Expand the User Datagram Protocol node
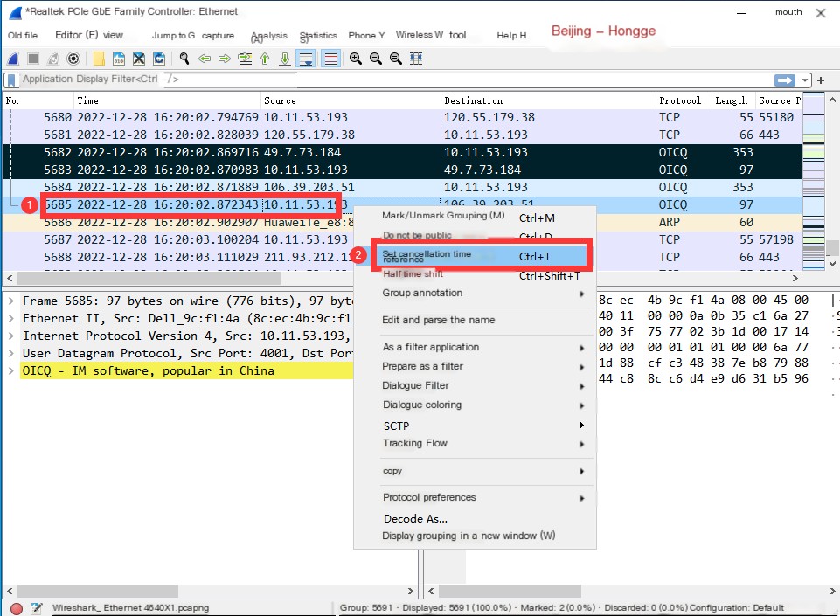 (x=10, y=354)
